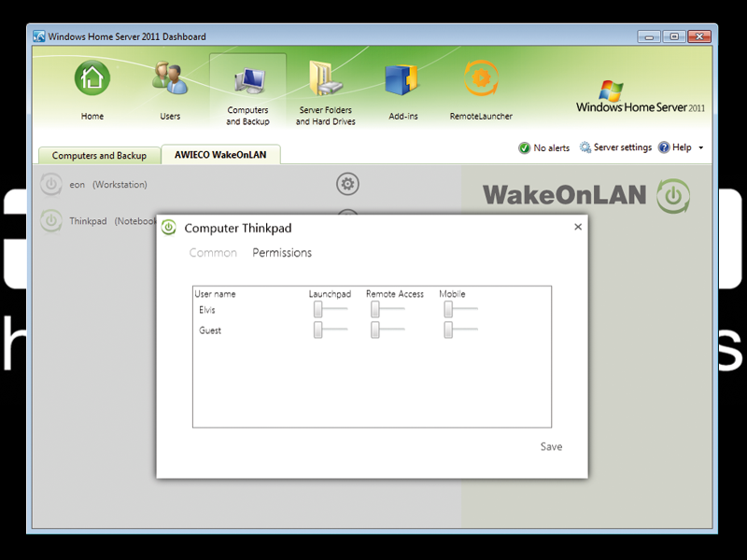Maximize the Dashboard window
747x560 pixels.
674,36
